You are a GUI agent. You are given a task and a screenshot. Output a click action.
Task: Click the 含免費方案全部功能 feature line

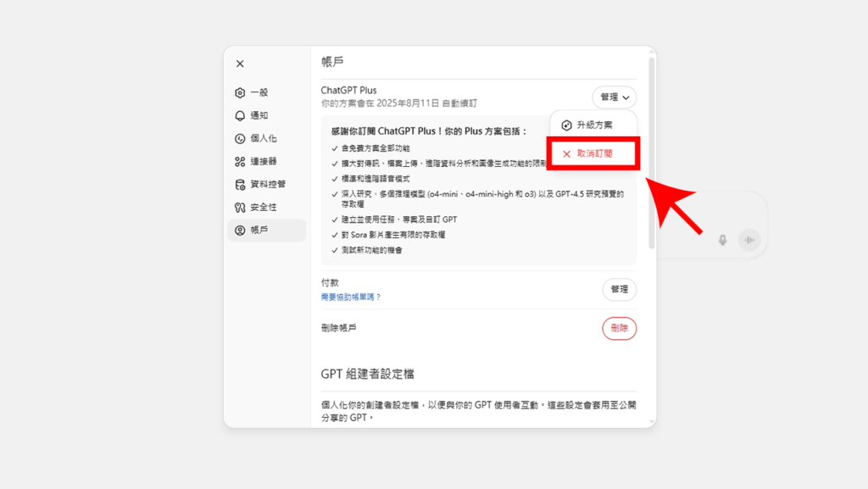(376, 148)
